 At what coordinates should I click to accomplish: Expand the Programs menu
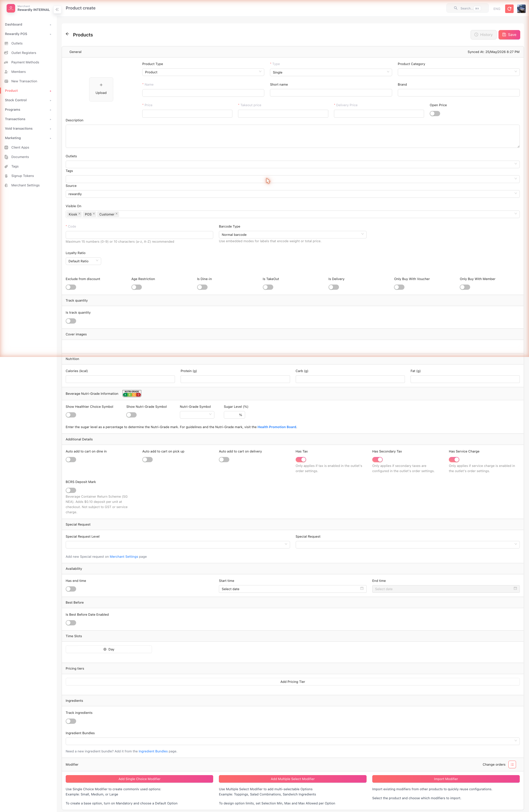[x=28, y=110]
